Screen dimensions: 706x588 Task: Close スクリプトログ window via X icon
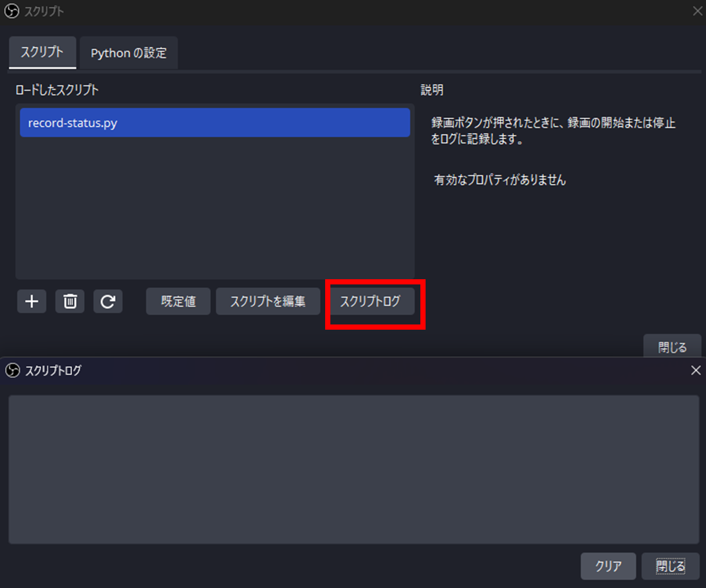pyautogui.click(x=696, y=370)
